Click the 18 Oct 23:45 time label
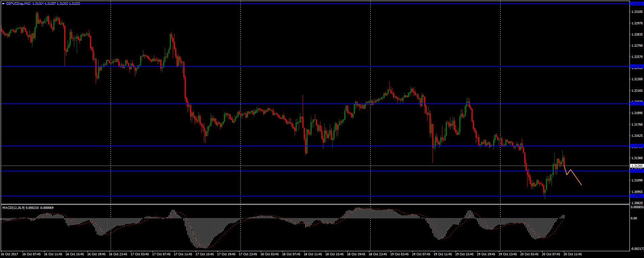This screenshot has height=258, width=644. click(x=378, y=254)
